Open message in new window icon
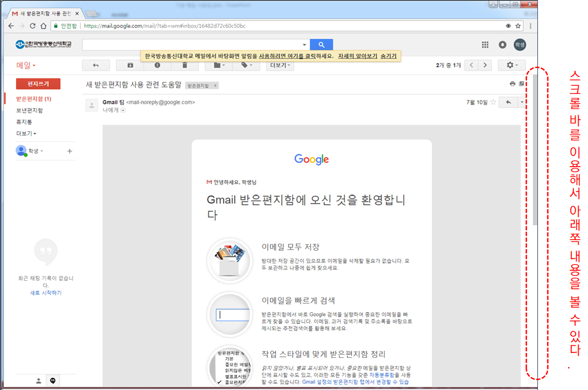This screenshot has height=390, width=588. 521,83
